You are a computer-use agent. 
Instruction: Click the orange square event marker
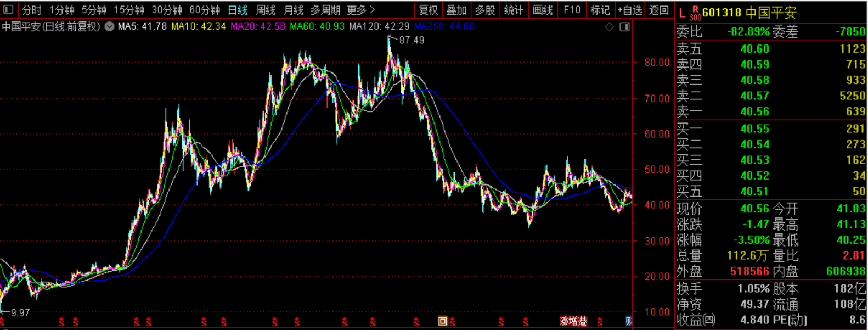point(442,321)
